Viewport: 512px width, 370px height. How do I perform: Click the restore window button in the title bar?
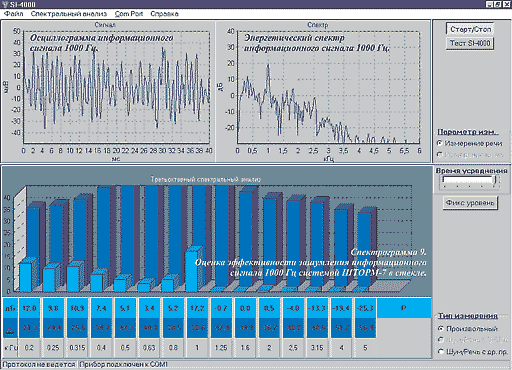(498, 4)
